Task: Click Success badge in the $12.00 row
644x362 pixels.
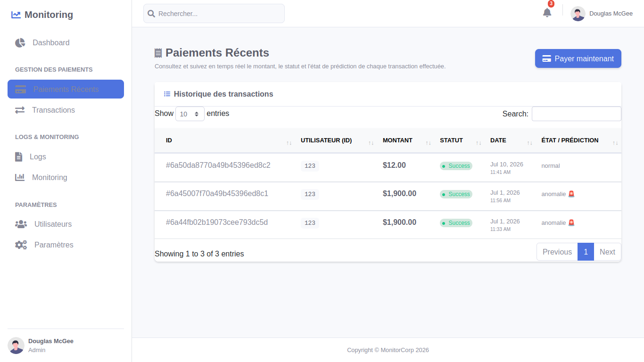Action: pos(456,166)
